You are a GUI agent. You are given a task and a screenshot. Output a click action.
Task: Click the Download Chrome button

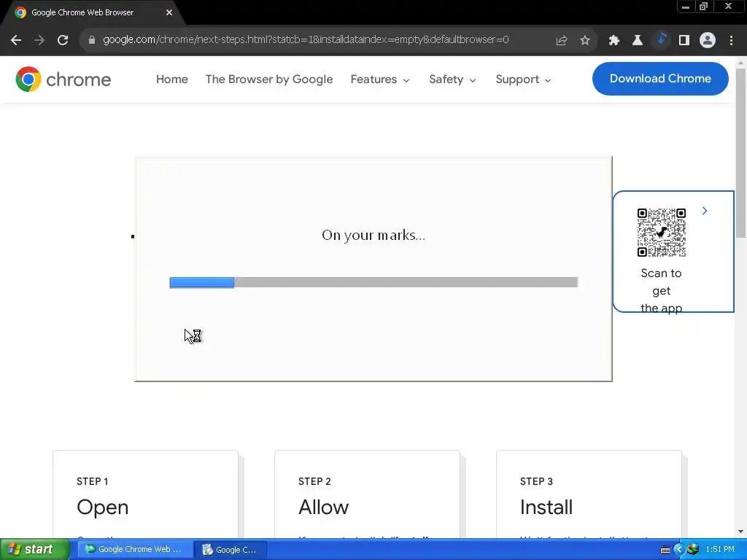[x=660, y=79]
